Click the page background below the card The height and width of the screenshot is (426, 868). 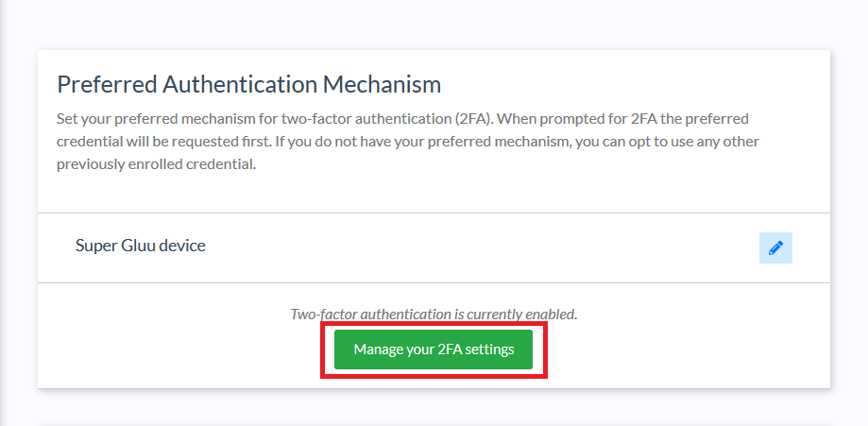click(x=434, y=408)
